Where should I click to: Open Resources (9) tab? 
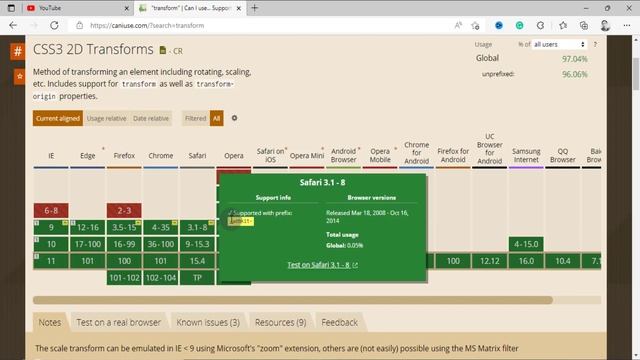(280, 322)
